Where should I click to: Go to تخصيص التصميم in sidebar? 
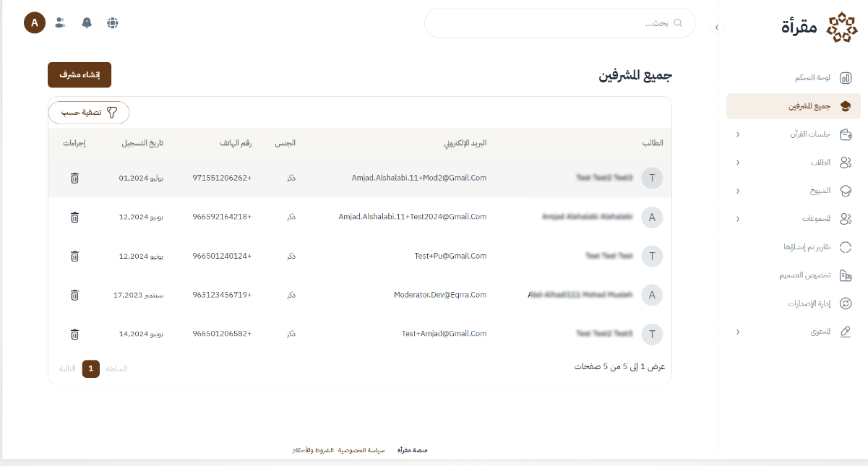point(808,275)
